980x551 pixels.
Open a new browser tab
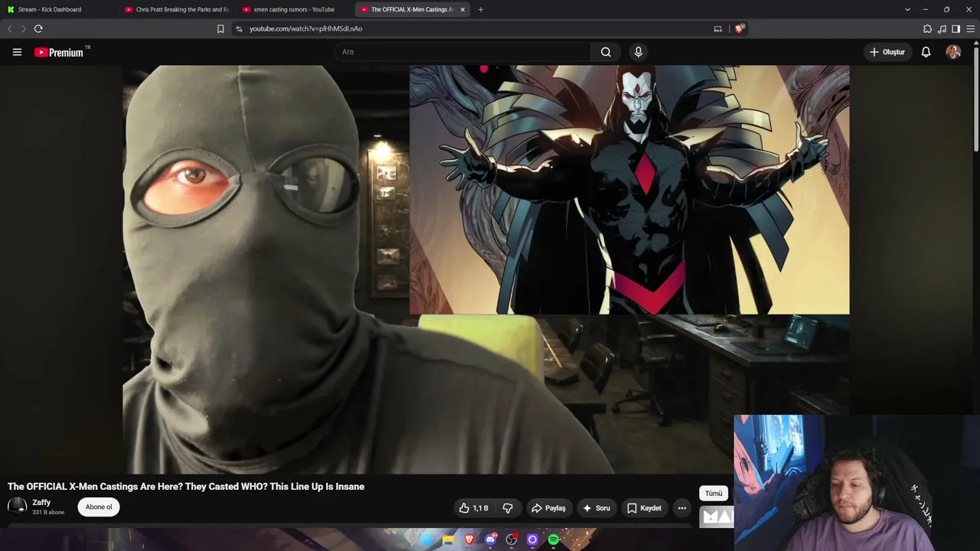[x=481, y=9]
